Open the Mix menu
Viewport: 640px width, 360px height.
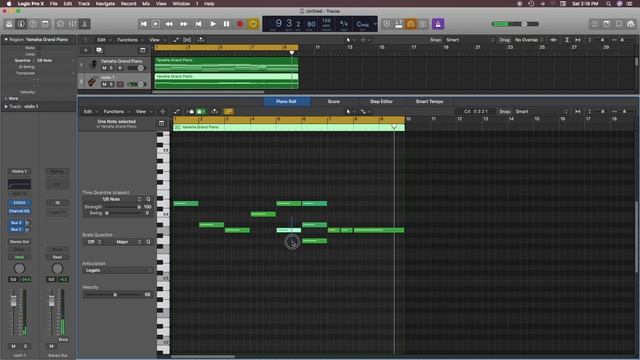146,4
